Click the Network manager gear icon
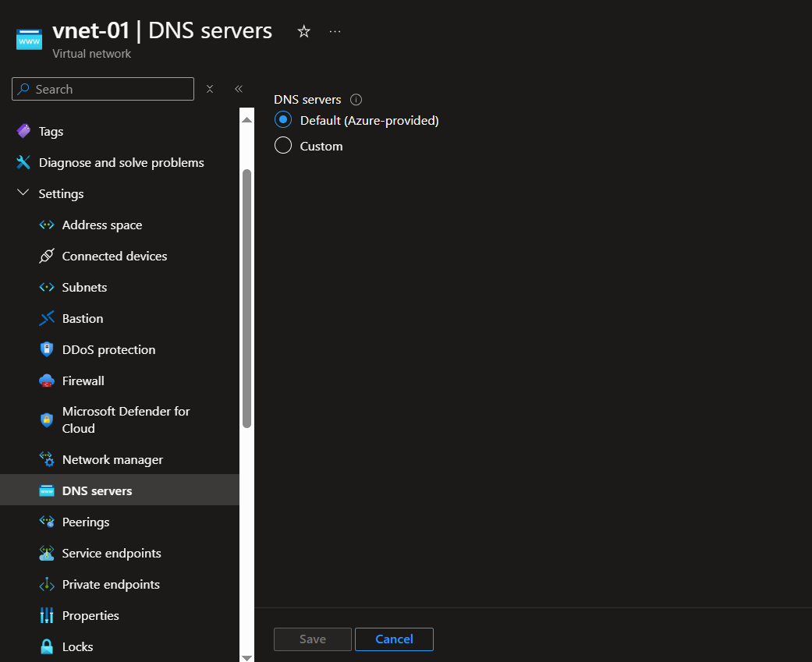Screen dimensions: 812x662 (x=47, y=459)
